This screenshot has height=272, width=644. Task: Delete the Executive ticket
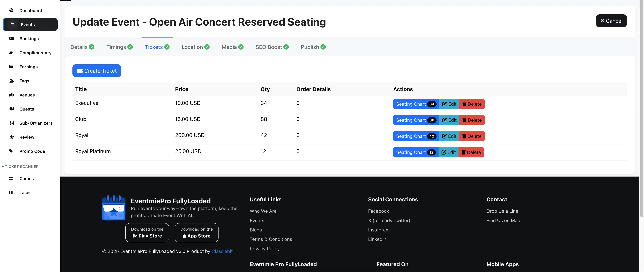coord(471,104)
